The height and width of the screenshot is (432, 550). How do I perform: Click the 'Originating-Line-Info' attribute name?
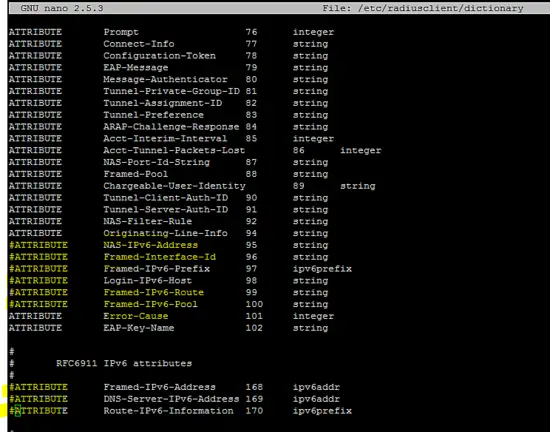coord(166,234)
